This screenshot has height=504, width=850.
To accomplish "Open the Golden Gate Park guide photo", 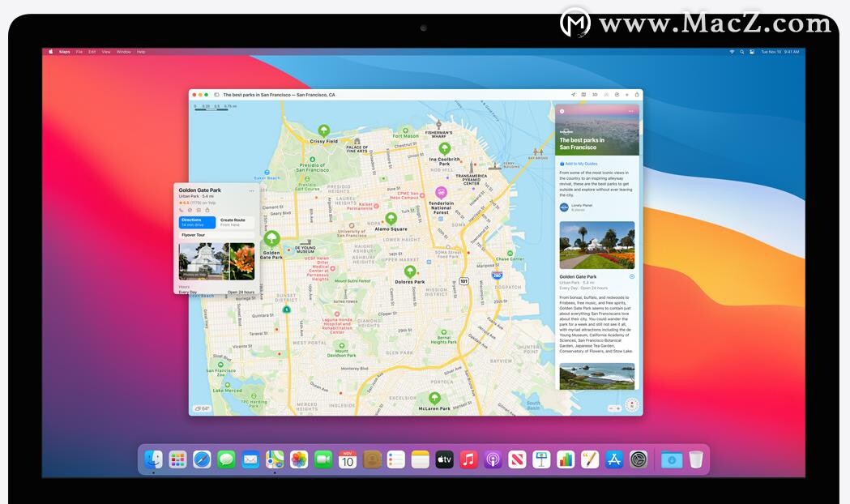I will [x=597, y=245].
